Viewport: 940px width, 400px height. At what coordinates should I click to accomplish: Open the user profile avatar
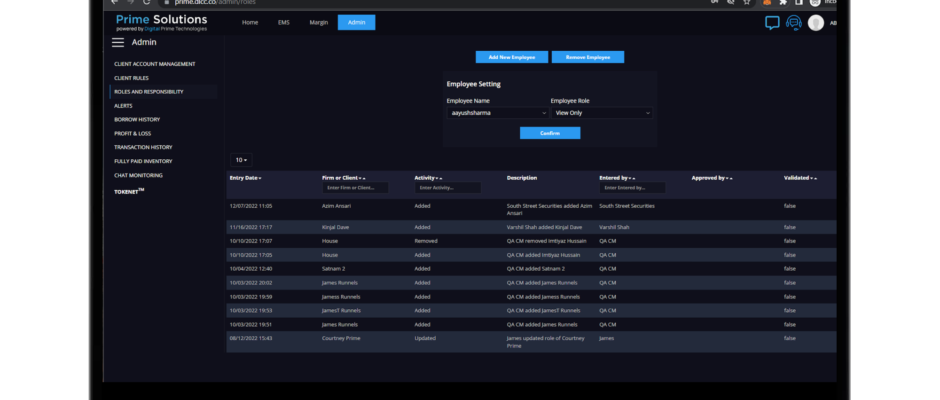coord(816,22)
